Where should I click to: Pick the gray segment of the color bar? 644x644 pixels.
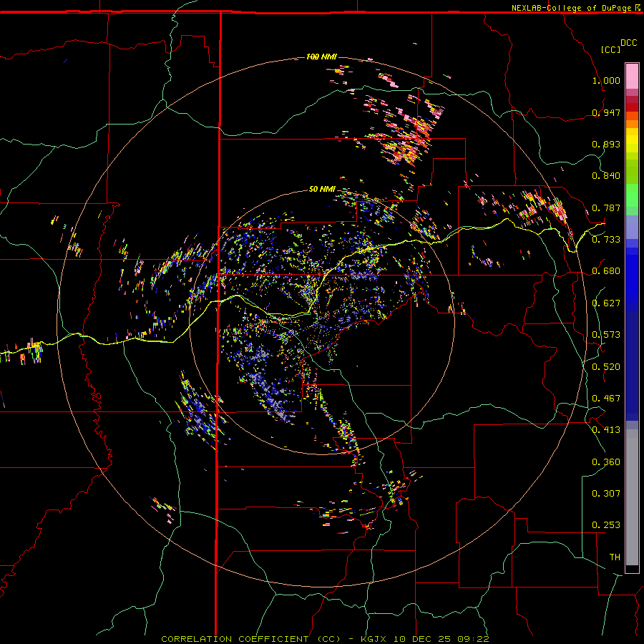(632, 497)
